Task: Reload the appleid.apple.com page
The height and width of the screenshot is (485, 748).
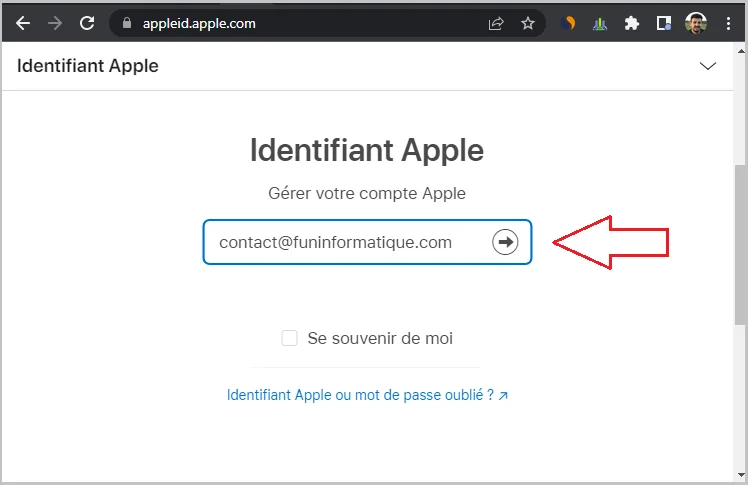Action: (x=87, y=23)
